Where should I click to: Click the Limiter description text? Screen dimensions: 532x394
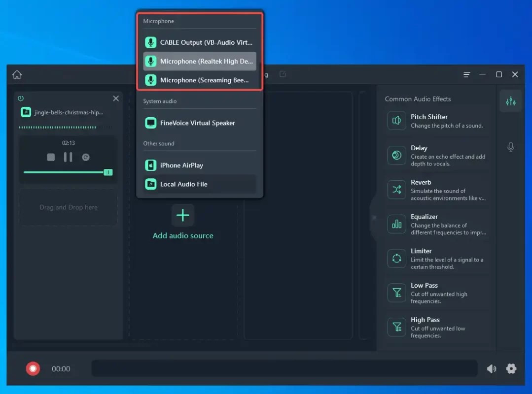click(x=447, y=263)
